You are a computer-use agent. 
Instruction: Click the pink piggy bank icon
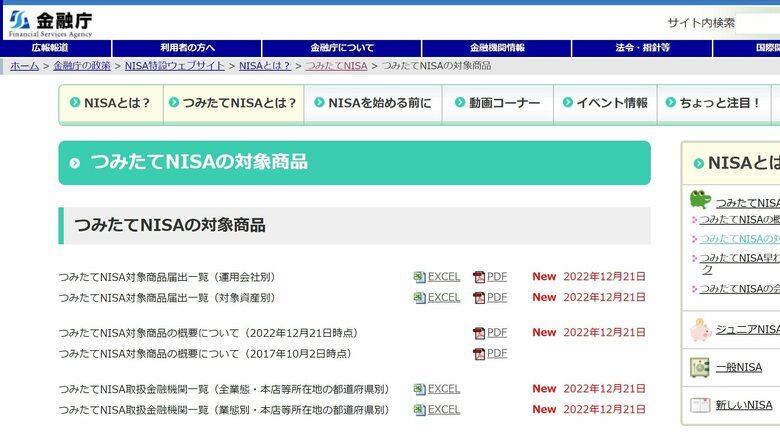(x=700, y=330)
